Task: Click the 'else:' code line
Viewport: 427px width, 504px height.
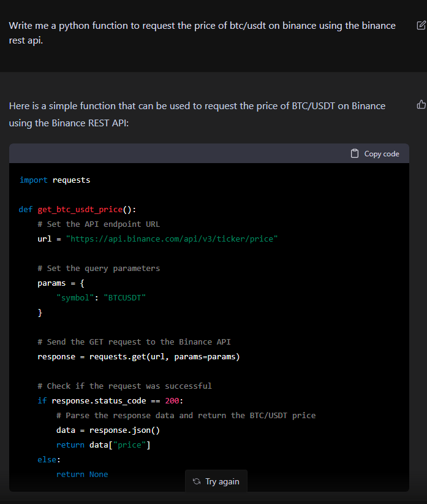Action: (x=49, y=460)
